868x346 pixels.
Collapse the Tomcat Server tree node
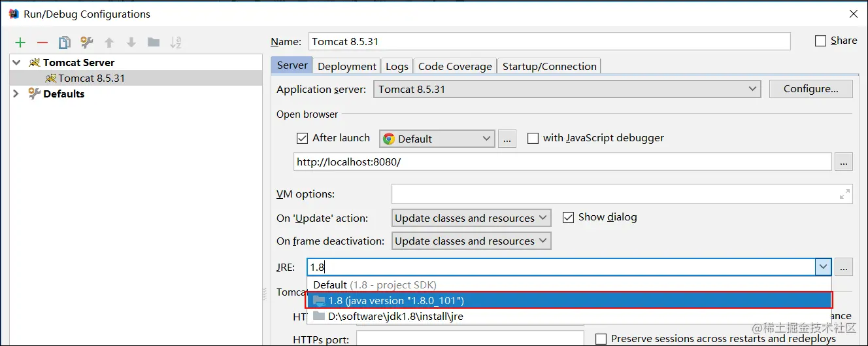click(16, 63)
